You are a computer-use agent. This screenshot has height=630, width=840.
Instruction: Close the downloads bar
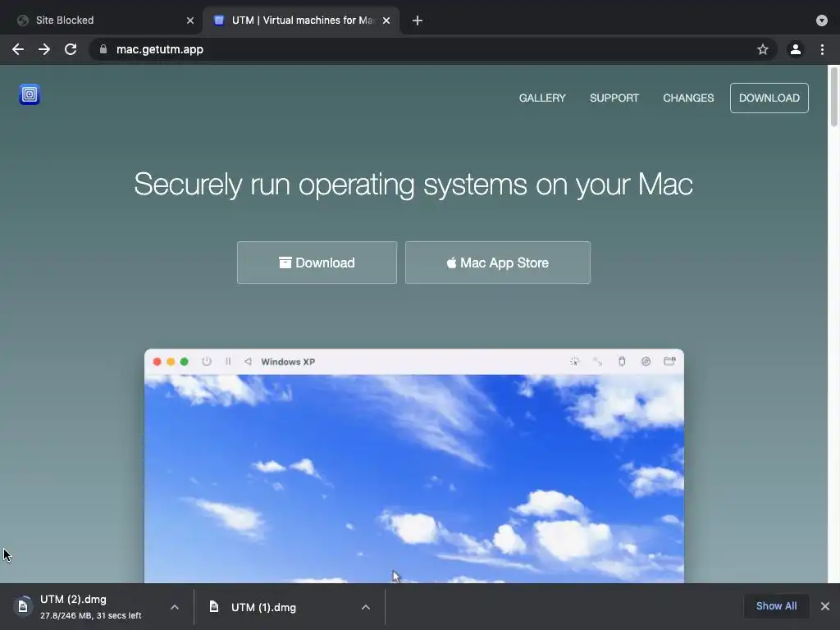tap(825, 606)
